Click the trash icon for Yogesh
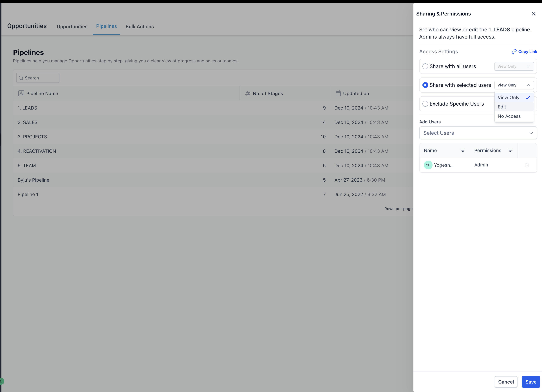 coord(527,165)
